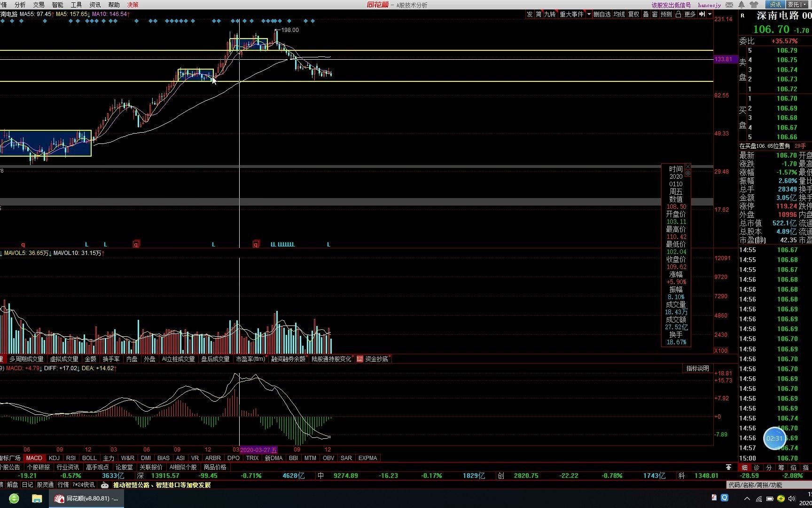Open the 交易 menu

click(x=39, y=5)
